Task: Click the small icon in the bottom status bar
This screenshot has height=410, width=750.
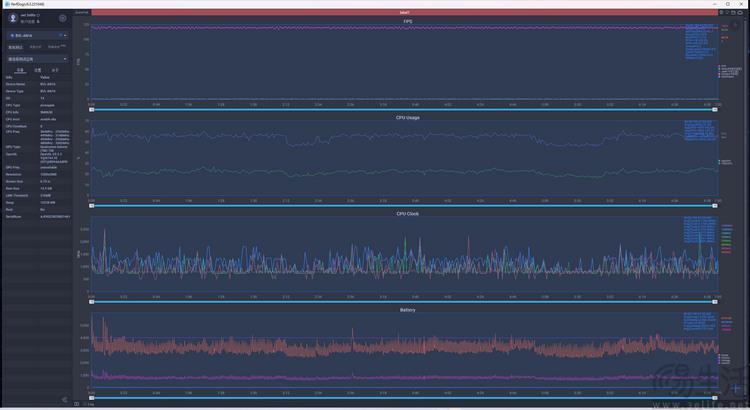Action: [78, 404]
